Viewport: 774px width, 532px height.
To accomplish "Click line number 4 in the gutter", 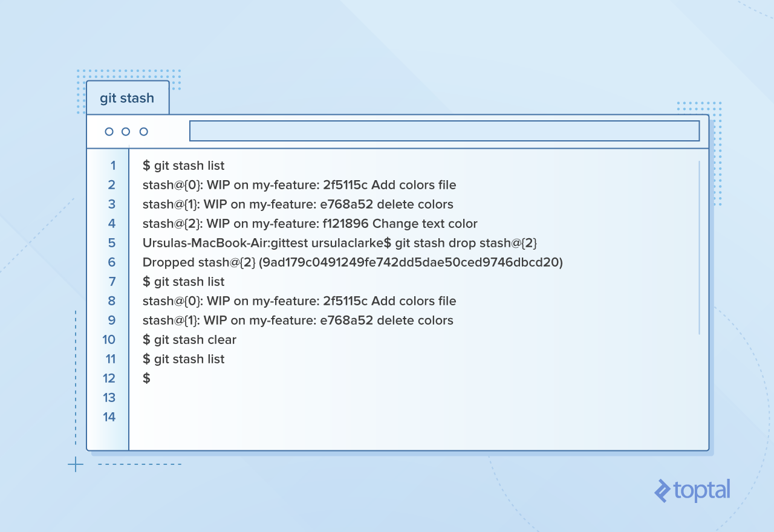I will tap(112, 224).
